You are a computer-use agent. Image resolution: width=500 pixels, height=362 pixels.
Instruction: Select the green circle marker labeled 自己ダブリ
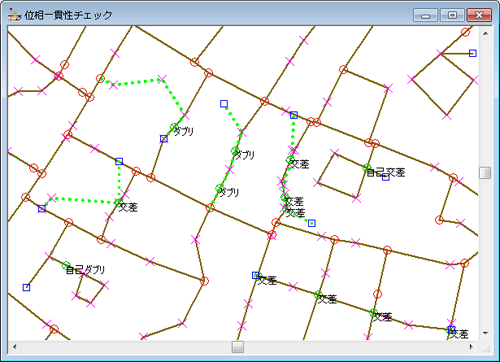click(x=66, y=265)
